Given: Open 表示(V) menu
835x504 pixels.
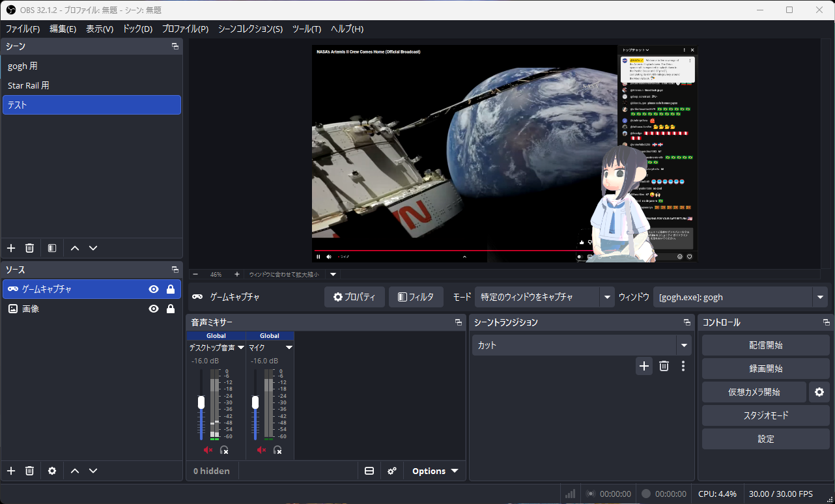Looking at the screenshot, I should [100, 29].
